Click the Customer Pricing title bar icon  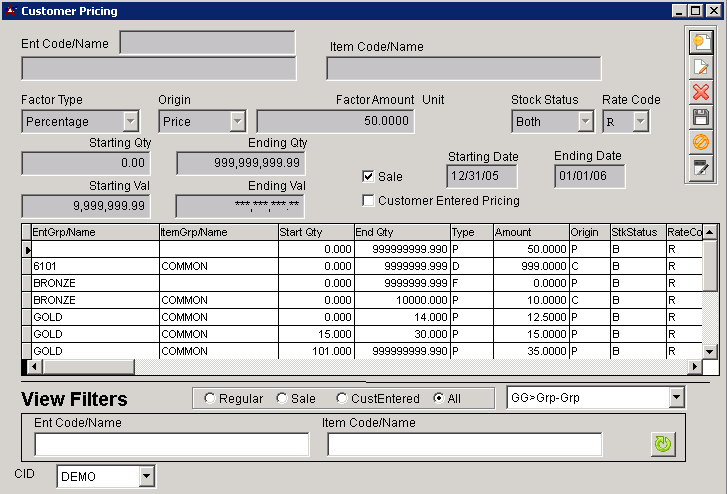click(x=11, y=11)
